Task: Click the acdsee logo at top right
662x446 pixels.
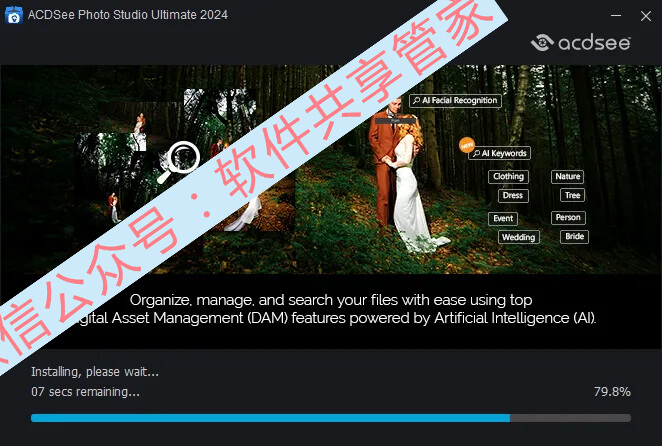Action: coord(581,43)
